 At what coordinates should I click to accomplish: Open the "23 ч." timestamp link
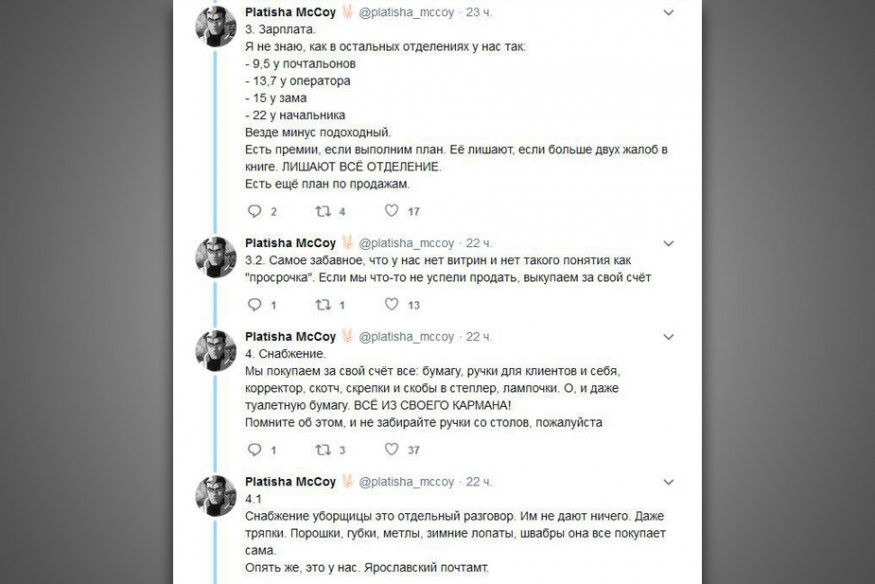click(477, 12)
